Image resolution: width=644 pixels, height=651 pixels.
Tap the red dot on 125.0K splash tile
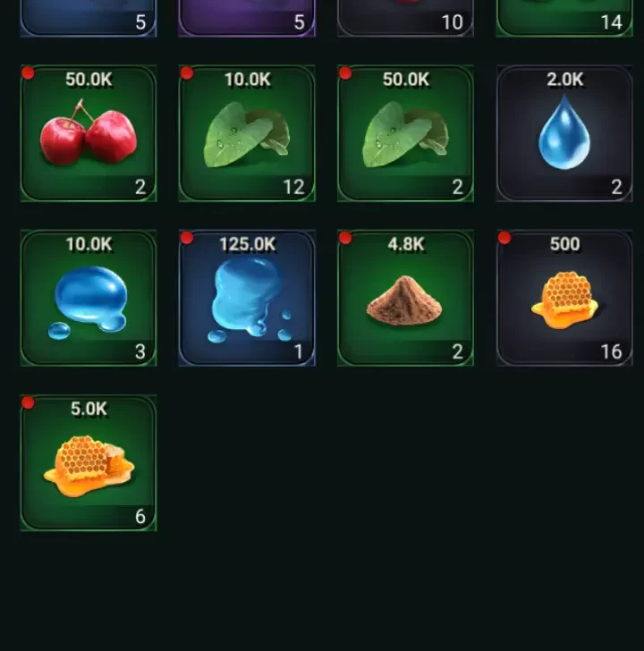point(187,238)
